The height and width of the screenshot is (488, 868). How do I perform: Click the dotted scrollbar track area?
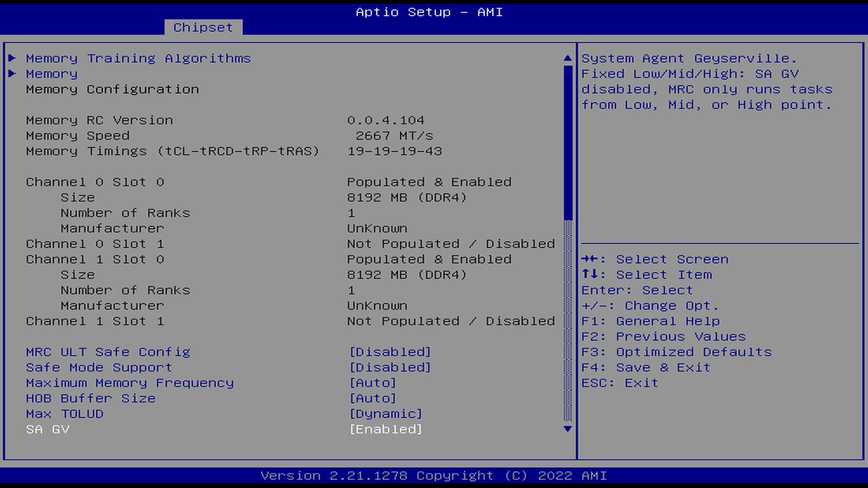pyautogui.click(x=568, y=321)
